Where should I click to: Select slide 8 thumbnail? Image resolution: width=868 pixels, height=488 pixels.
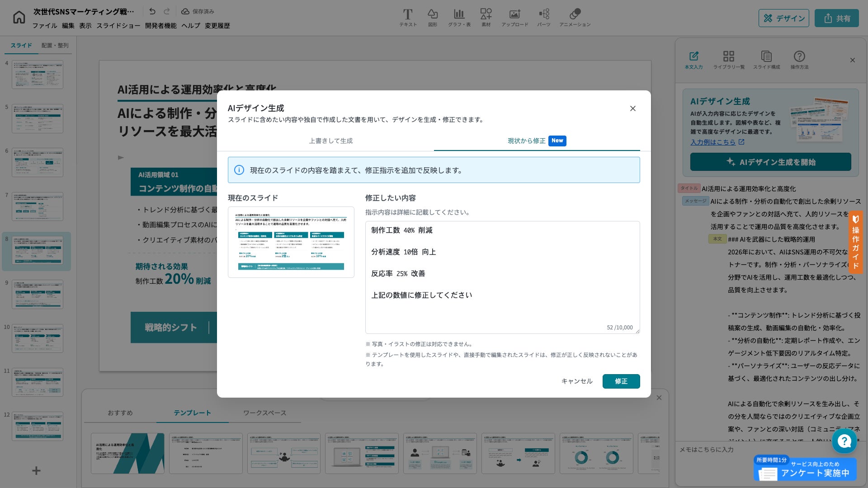pyautogui.click(x=38, y=250)
